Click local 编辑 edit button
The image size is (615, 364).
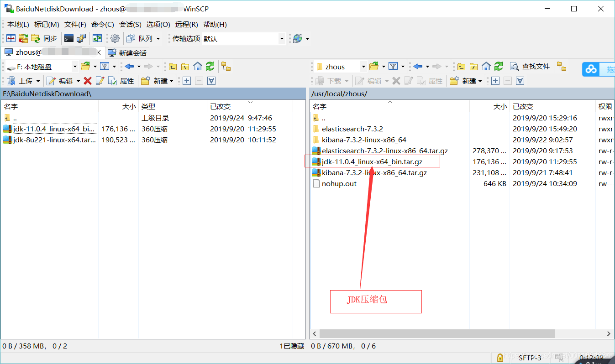(60, 81)
